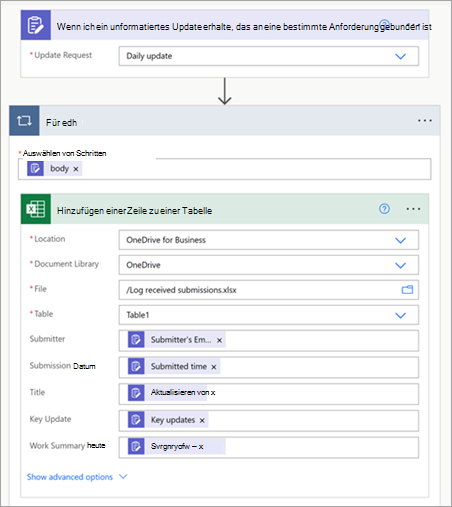Screen dimensions: 452x507
Task: Open the For each card's ellipsis menu
Action: tap(425, 121)
